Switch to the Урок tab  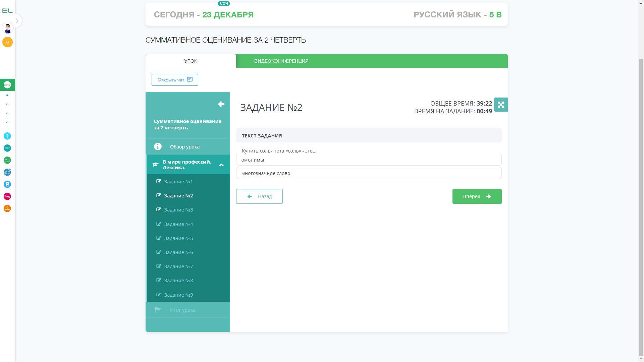click(x=191, y=61)
